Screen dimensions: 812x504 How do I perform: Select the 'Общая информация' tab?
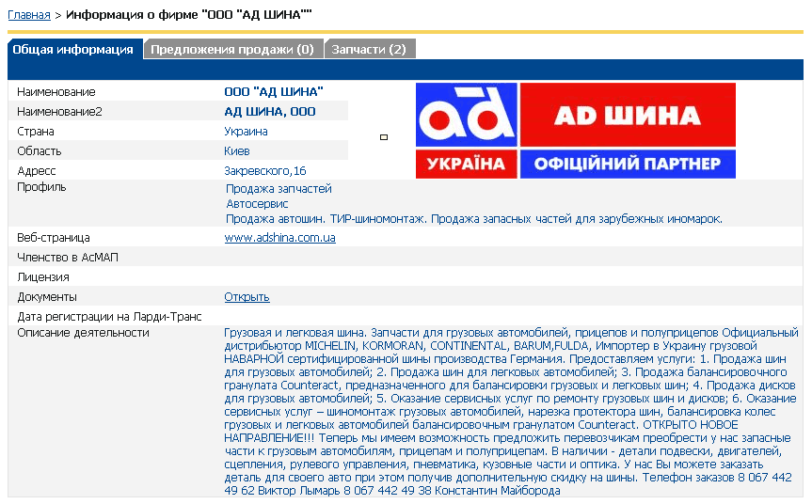click(73, 49)
